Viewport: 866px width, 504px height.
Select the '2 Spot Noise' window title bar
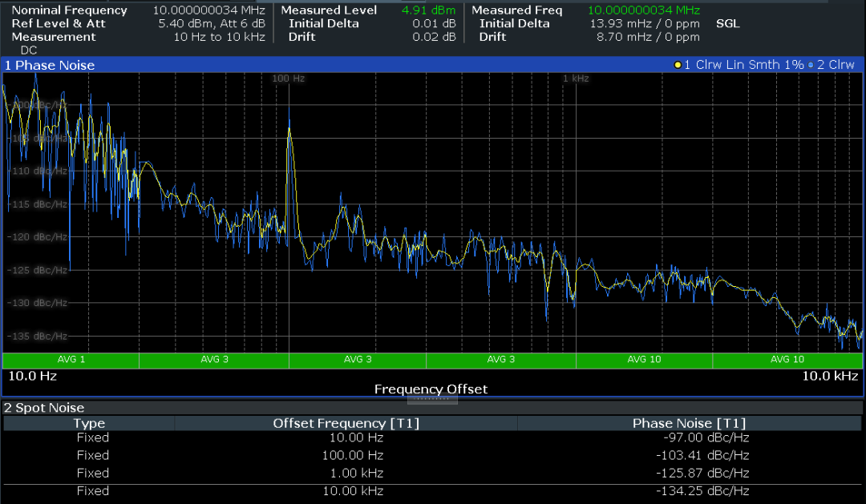coord(45,408)
